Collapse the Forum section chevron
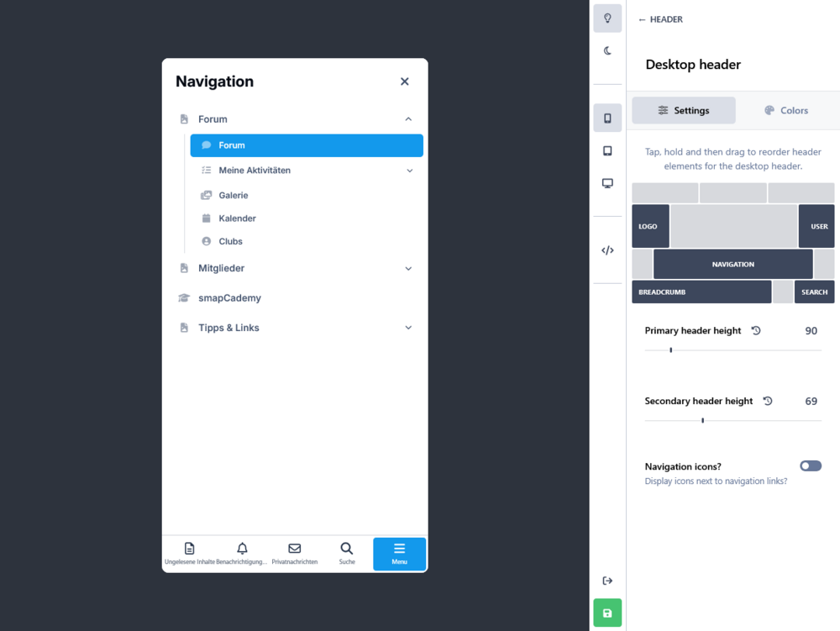The width and height of the screenshot is (840, 631). point(408,119)
